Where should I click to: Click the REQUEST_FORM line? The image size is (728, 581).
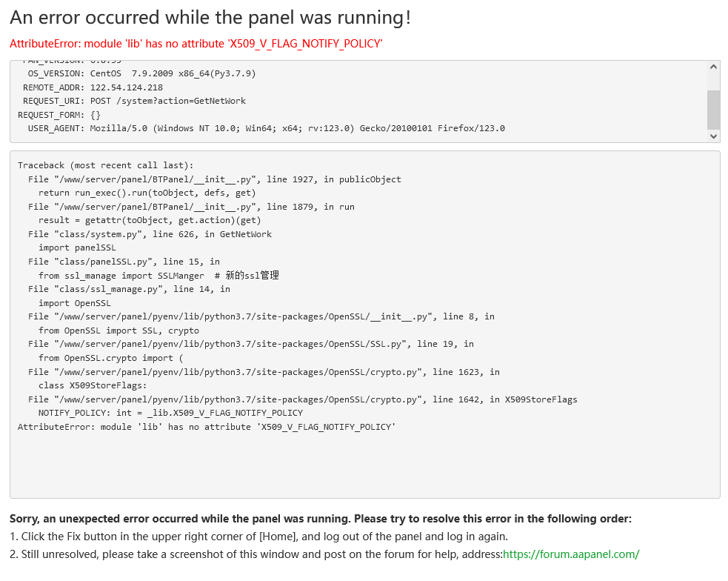point(59,115)
